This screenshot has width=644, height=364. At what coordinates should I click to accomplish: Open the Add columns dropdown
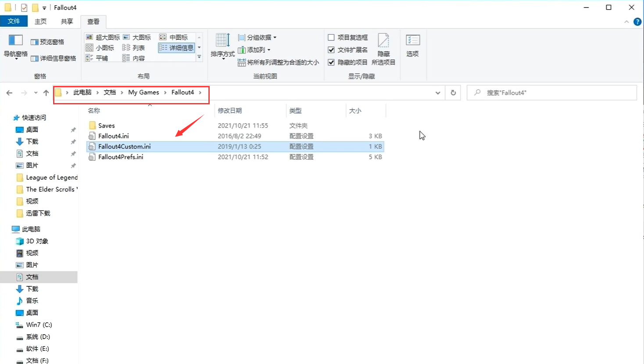(254, 50)
